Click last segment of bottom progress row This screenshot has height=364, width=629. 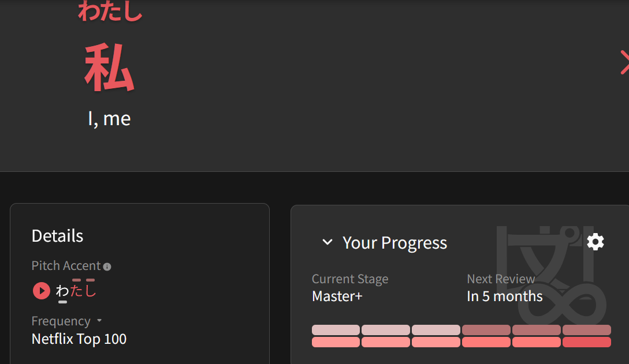pyautogui.click(x=586, y=342)
